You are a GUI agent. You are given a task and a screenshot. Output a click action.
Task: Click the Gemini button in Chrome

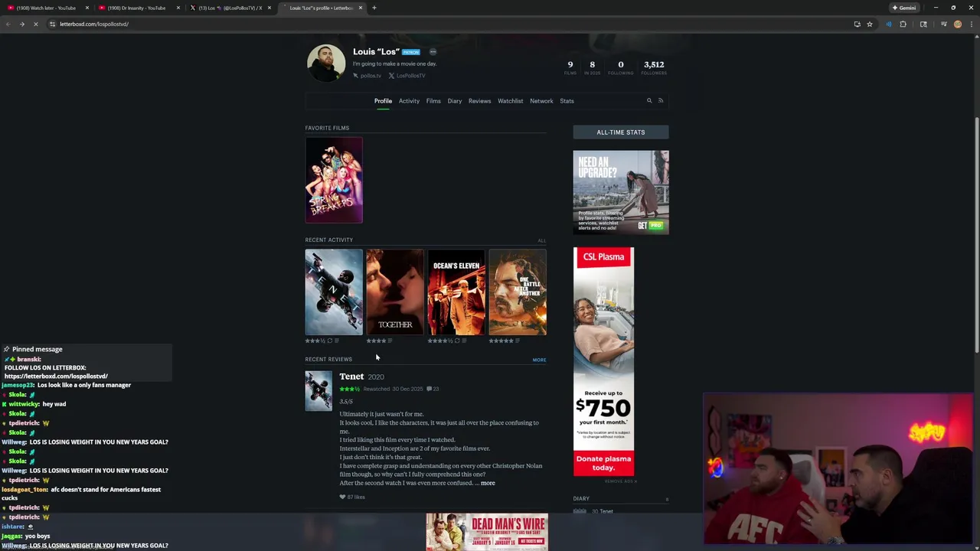pos(904,8)
